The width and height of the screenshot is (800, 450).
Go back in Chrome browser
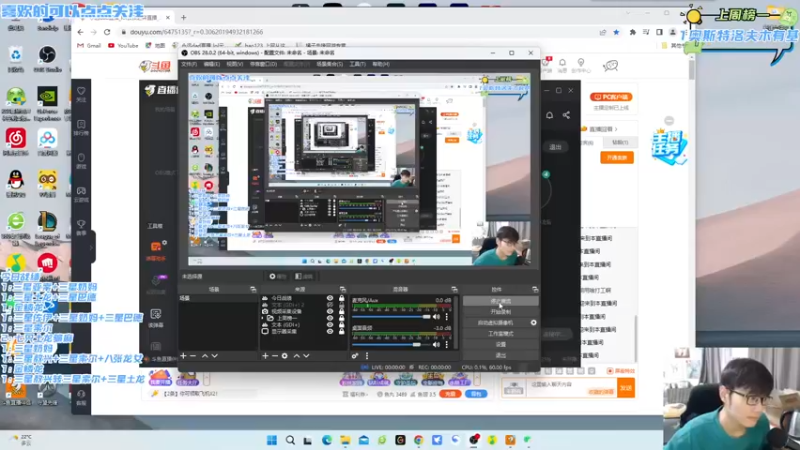(81, 32)
